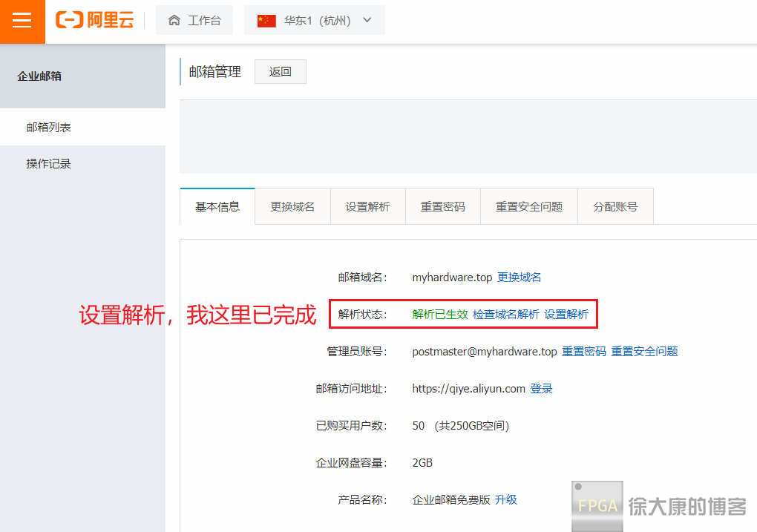Open the orange hamburger menu
Image resolution: width=757 pixels, height=532 pixels.
tap(22, 21)
